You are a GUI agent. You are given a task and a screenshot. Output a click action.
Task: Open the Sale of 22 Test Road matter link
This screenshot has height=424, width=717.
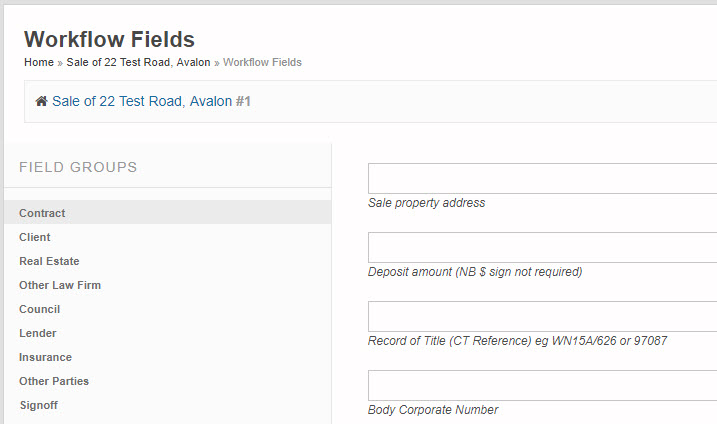(151, 101)
